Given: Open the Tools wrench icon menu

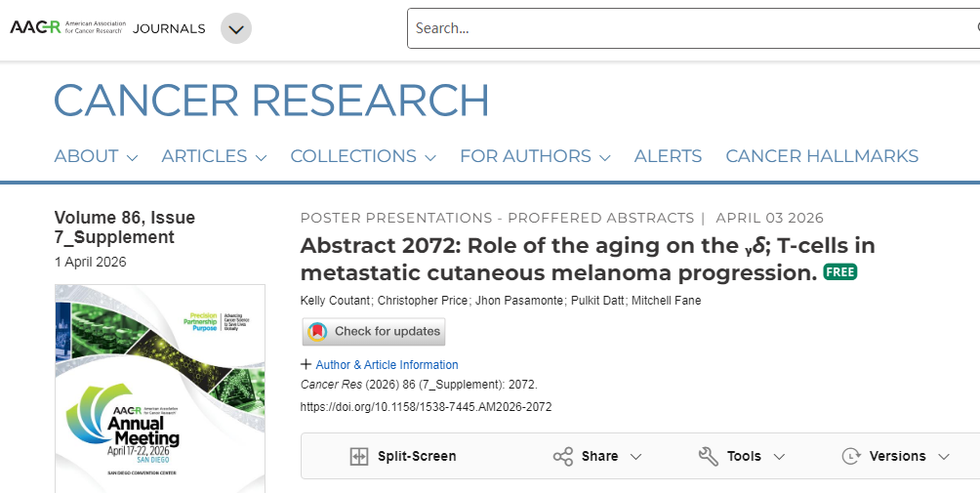Looking at the screenshot, I should [x=709, y=456].
